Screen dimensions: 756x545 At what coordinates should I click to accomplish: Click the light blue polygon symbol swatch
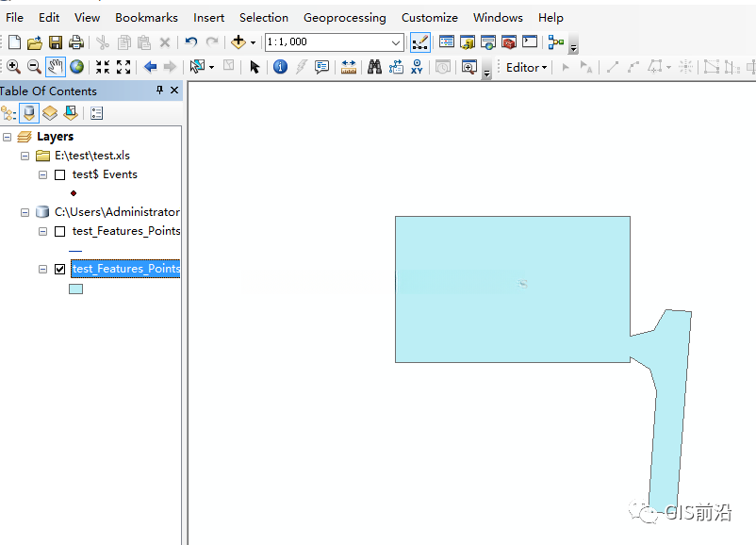click(76, 289)
